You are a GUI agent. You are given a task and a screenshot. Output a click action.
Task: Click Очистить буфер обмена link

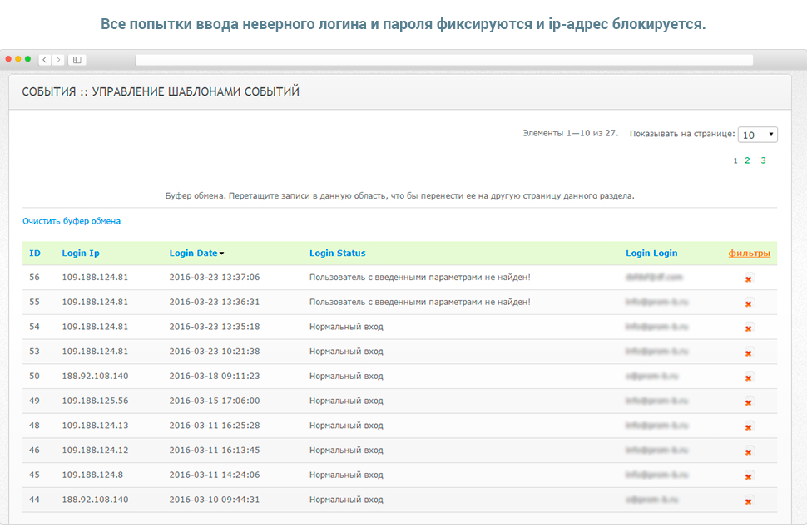coord(72,221)
